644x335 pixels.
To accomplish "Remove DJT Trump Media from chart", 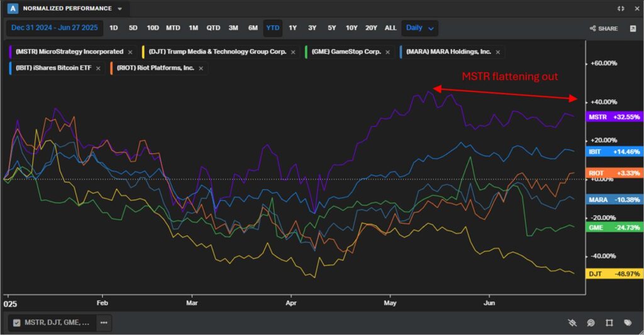I will (293, 52).
